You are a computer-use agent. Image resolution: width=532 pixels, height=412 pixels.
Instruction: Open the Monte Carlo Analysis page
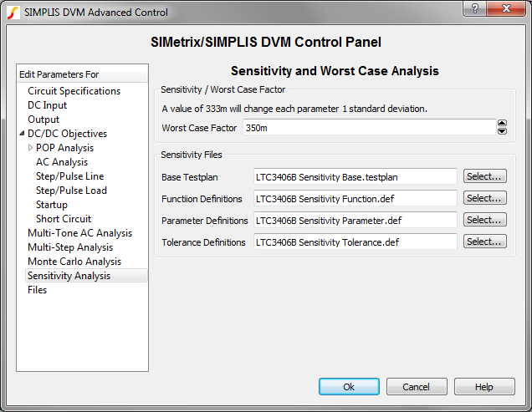tap(74, 262)
